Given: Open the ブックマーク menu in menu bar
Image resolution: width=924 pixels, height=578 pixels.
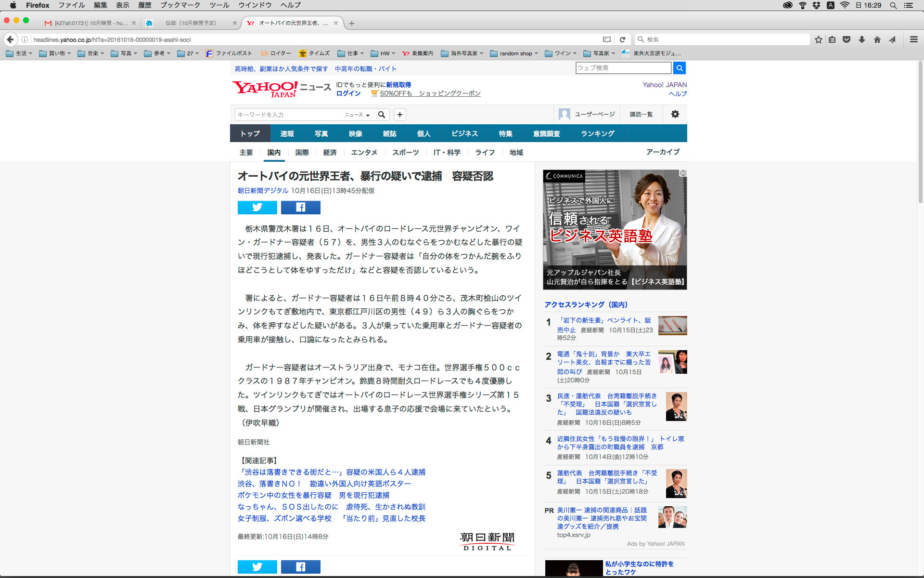Looking at the screenshot, I should coord(180,5).
